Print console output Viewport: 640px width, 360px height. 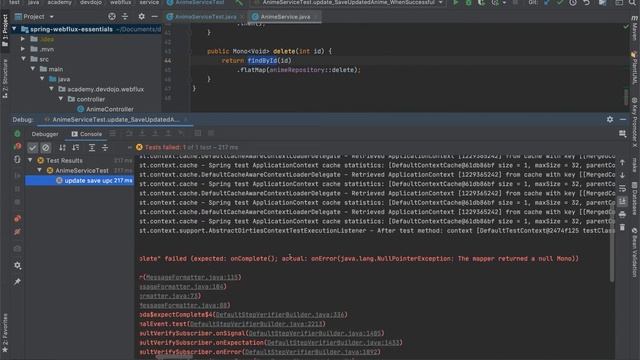pos(622,214)
